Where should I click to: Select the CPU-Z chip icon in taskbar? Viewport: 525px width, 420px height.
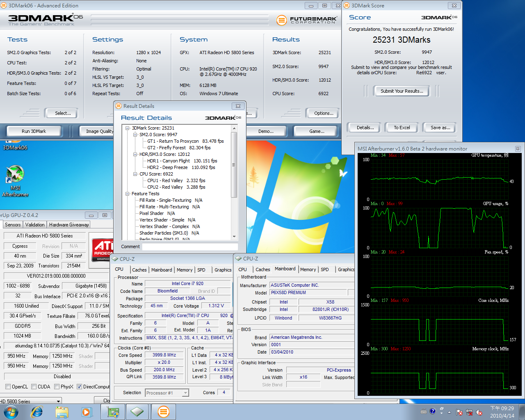pyautogui.click(x=137, y=411)
